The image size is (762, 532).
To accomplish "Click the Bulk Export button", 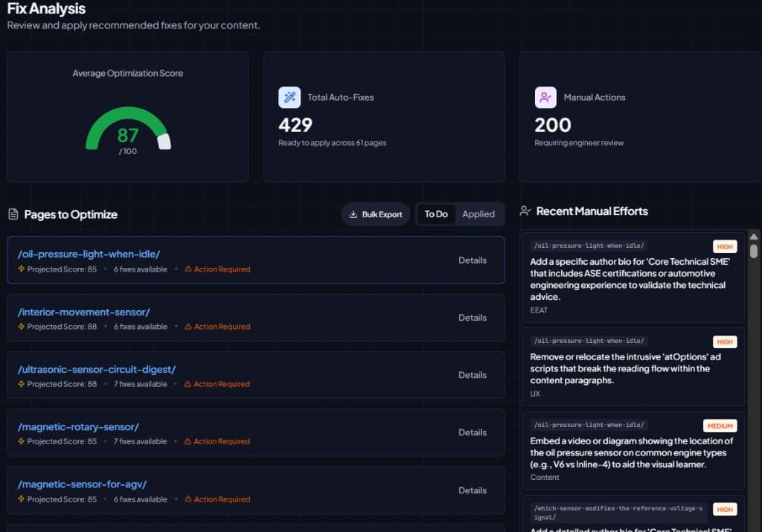I will click(x=375, y=214).
